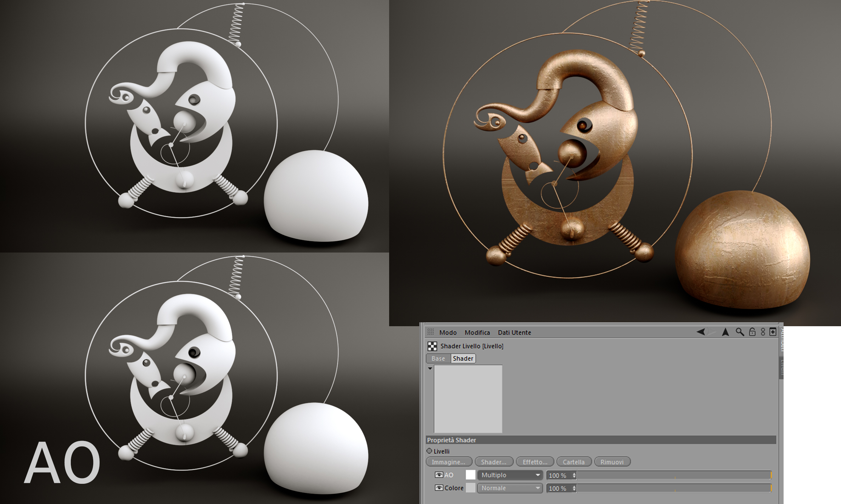Toggle visibility of Colore layer
This screenshot has height=504, width=841.
pyautogui.click(x=439, y=488)
